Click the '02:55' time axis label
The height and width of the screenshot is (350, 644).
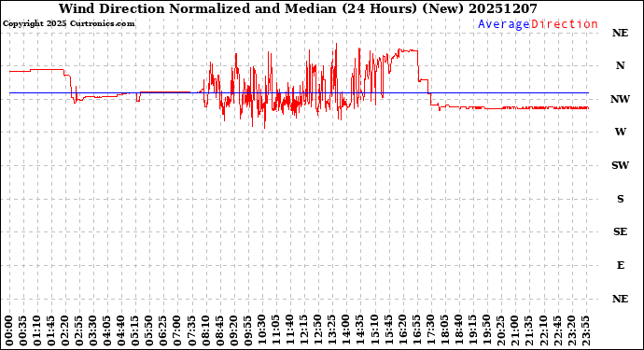(x=78, y=330)
